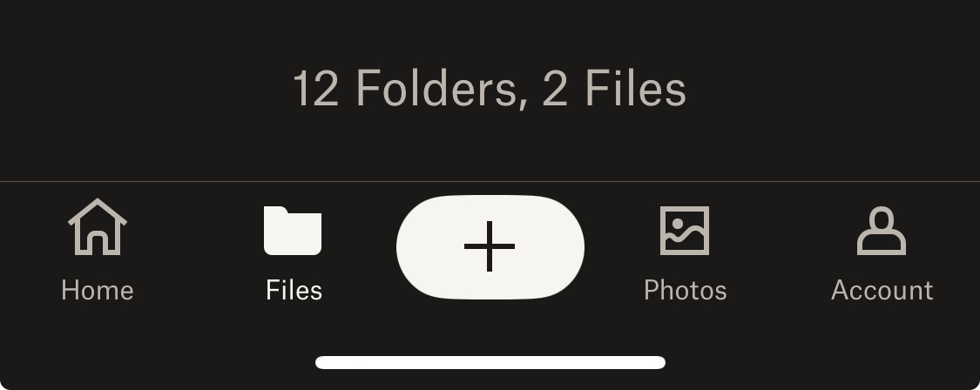Tap the roof of the Home icon

(98, 212)
